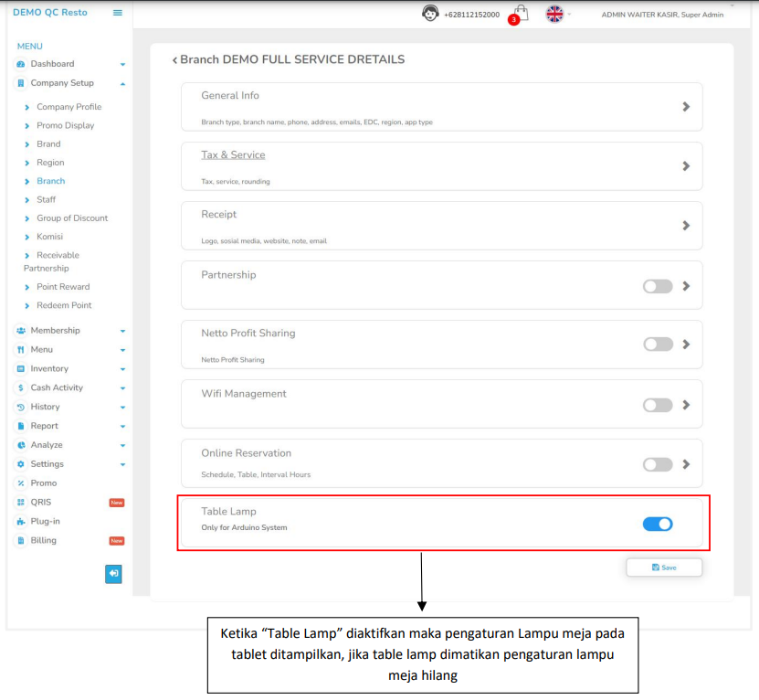Expand the Tax & Service section arrow
This screenshot has width=759, height=700.
pyautogui.click(x=686, y=166)
